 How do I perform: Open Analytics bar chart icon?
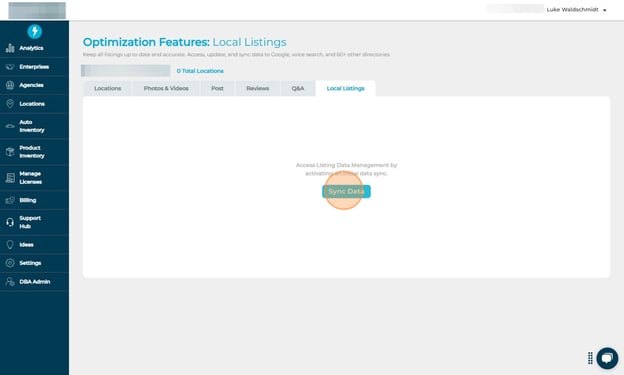10,48
